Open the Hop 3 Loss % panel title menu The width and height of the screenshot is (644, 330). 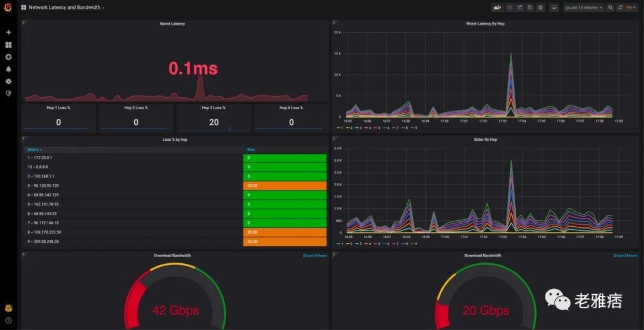213,108
